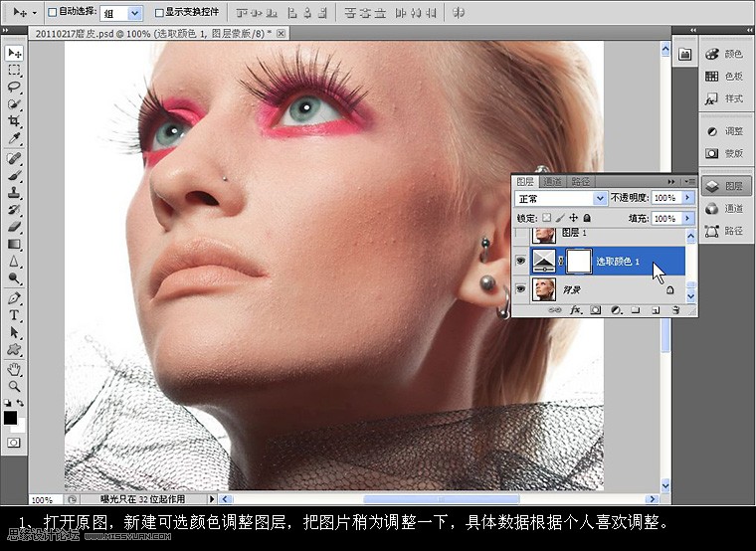Image resolution: width=756 pixels, height=551 pixels.
Task: Open the layers panel options menu
Action: pos(690,181)
